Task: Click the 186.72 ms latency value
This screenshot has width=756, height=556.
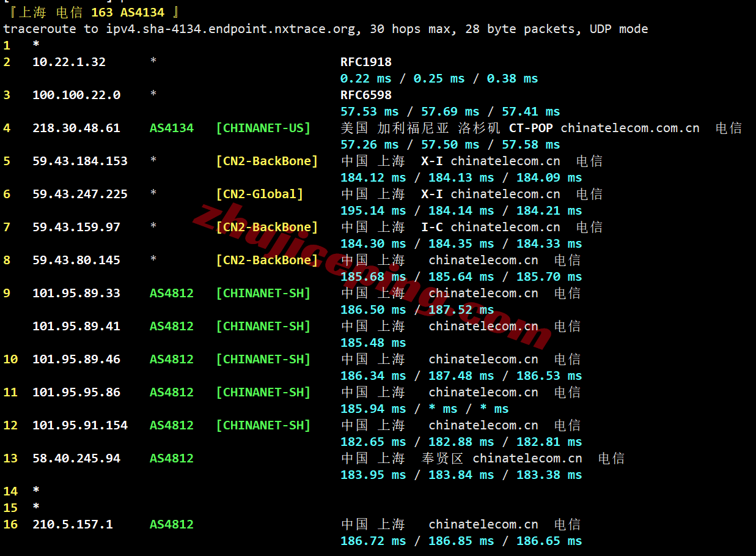Action: 373,541
